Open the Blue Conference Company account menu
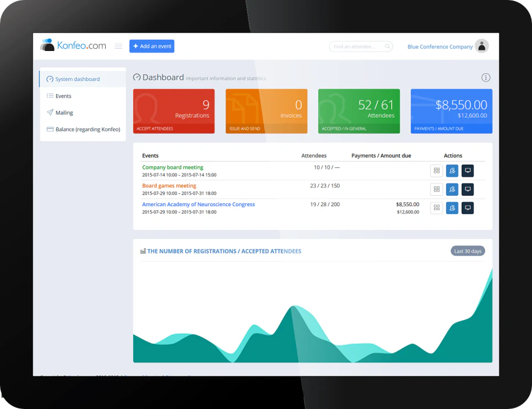 tap(439, 47)
